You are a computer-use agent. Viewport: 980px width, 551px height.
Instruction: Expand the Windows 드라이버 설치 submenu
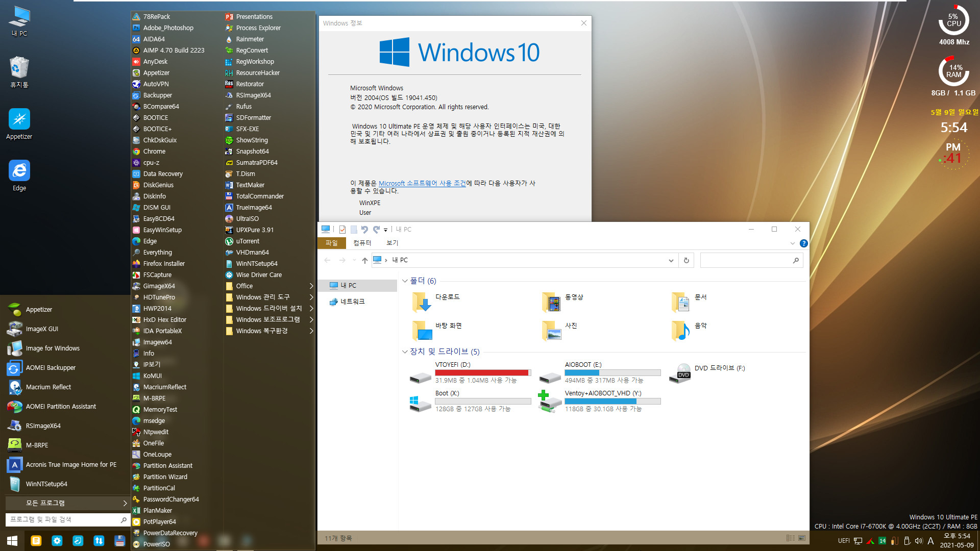[269, 309]
